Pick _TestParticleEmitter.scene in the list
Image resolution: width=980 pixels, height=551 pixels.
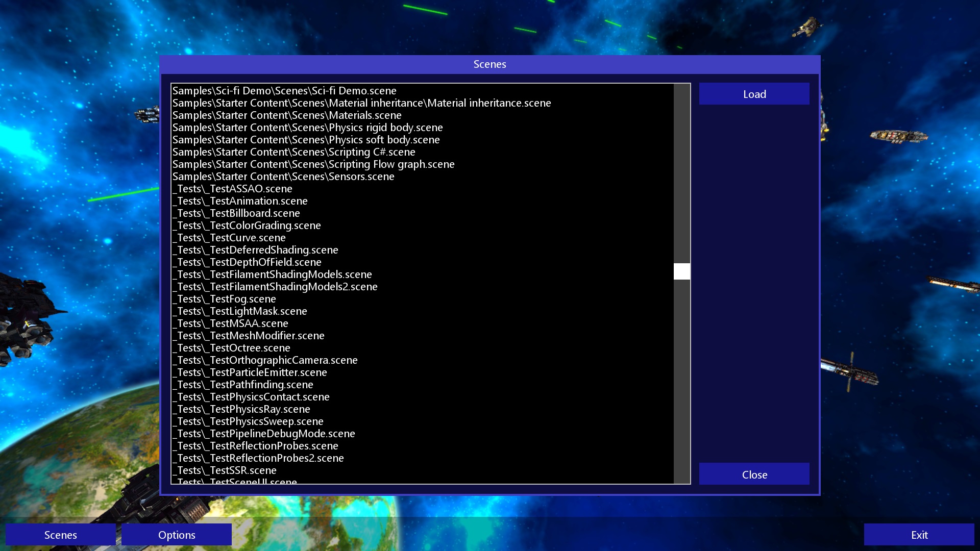pyautogui.click(x=250, y=372)
